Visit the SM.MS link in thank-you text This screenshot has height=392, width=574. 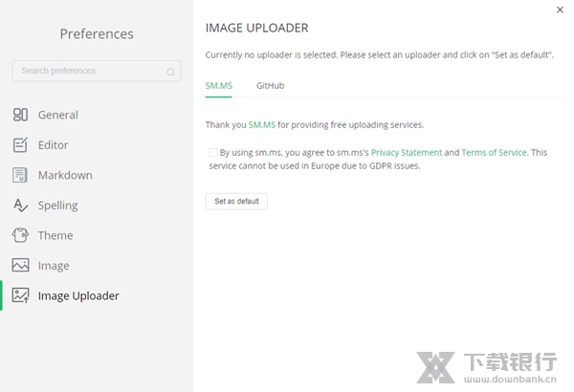click(x=261, y=124)
